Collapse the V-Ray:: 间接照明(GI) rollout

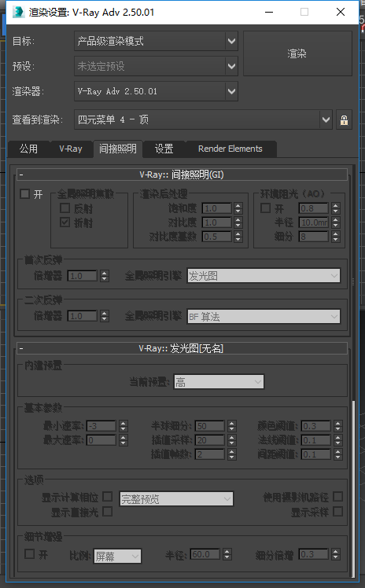[x=182, y=175]
